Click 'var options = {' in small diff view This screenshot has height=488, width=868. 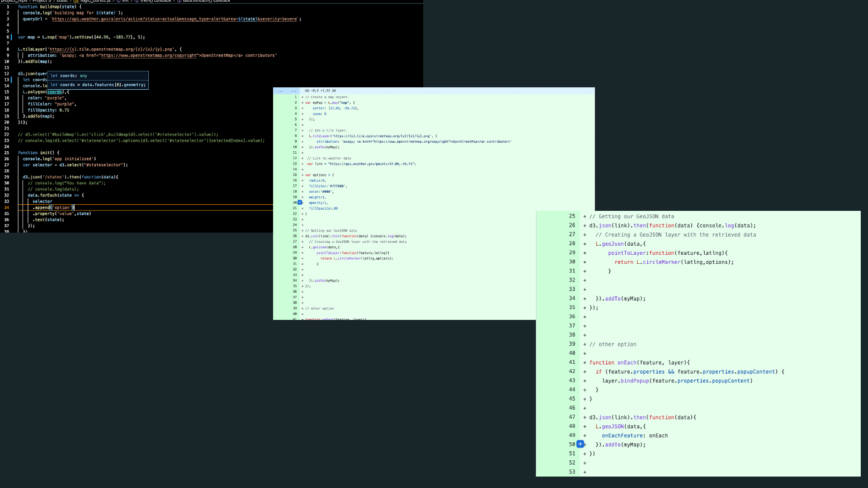click(x=319, y=175)
